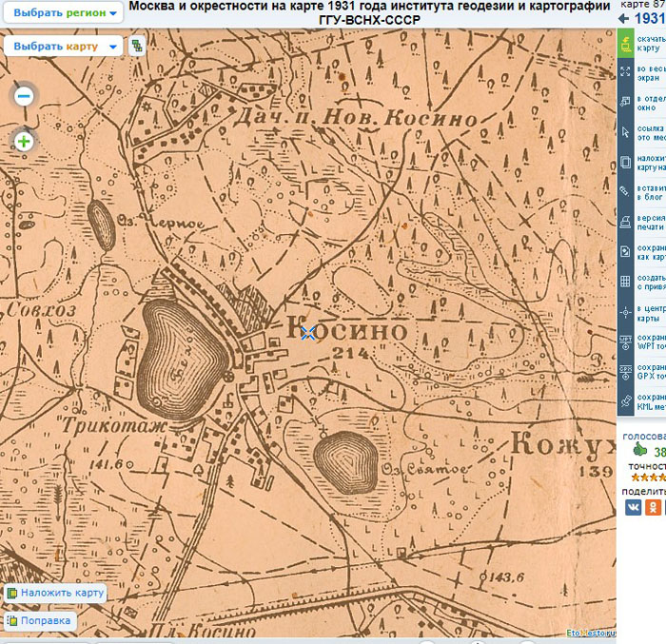Click the zoom in plus button

click(x=24, y=142)
